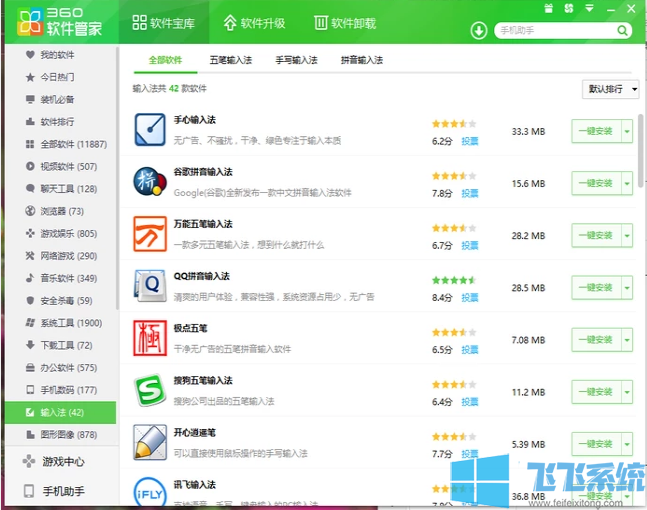Expand install options arrow for 万能五笔输入法
647x510 pixels.
point(627,236)
